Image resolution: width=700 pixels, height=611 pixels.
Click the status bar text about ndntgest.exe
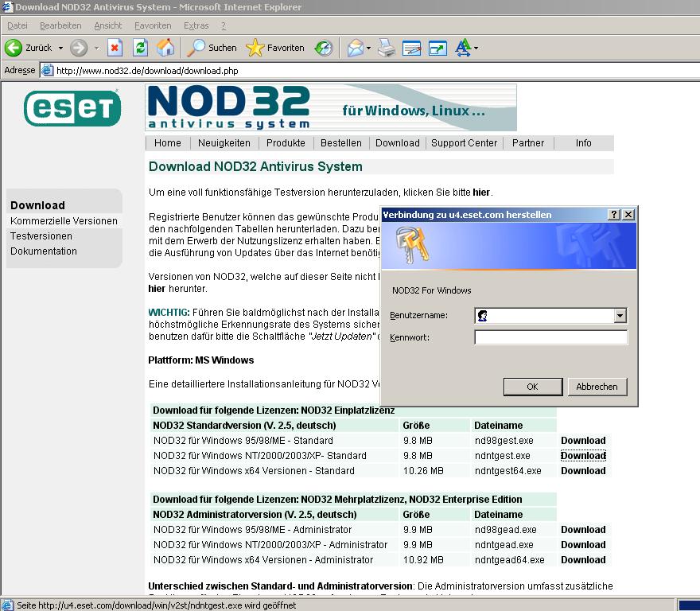point(156,605)
